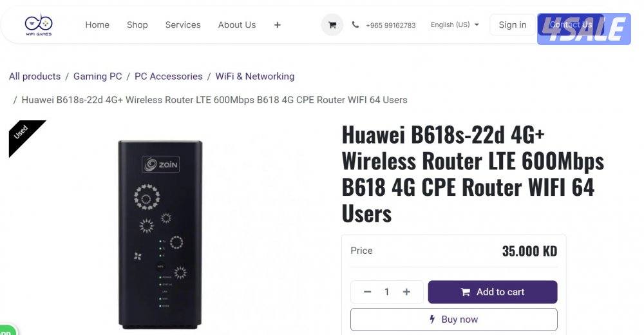Go to the Home menu item
Viewport: 644px width, 335px height.
click(x=97, y=24)
